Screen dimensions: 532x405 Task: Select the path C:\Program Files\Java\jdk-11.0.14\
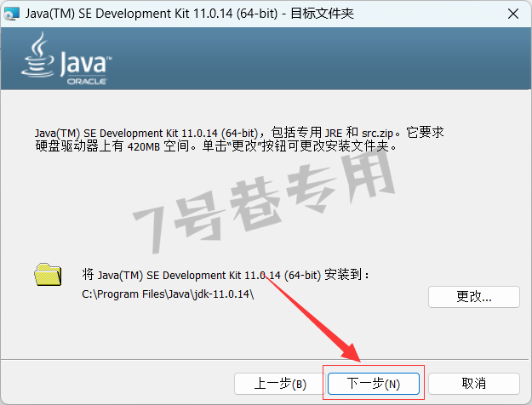(168, 294)
